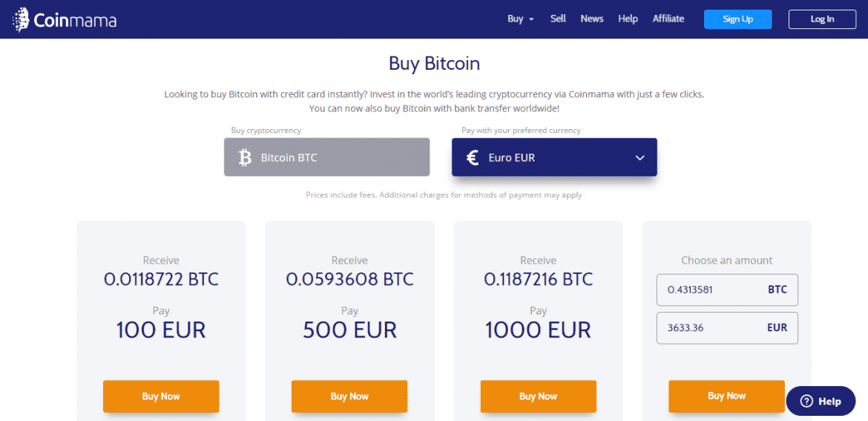Focus the BTC amount input field

pos(712,290)
